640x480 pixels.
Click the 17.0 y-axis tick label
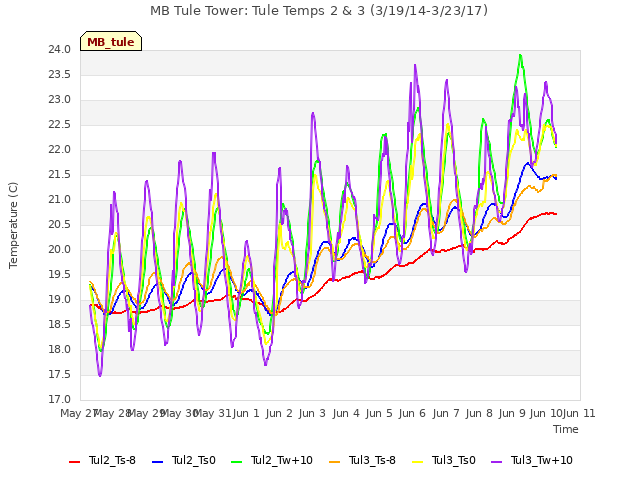point(60,400)
